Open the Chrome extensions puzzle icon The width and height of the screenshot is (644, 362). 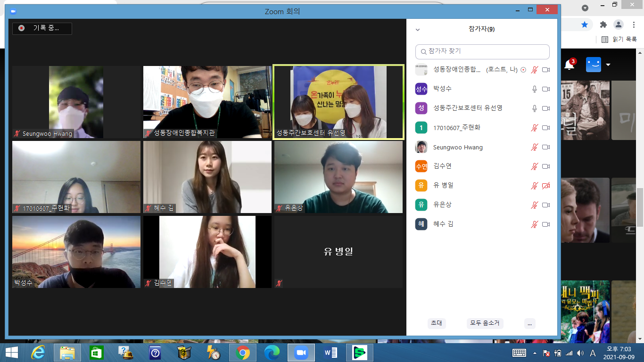[x=603, y=25]
